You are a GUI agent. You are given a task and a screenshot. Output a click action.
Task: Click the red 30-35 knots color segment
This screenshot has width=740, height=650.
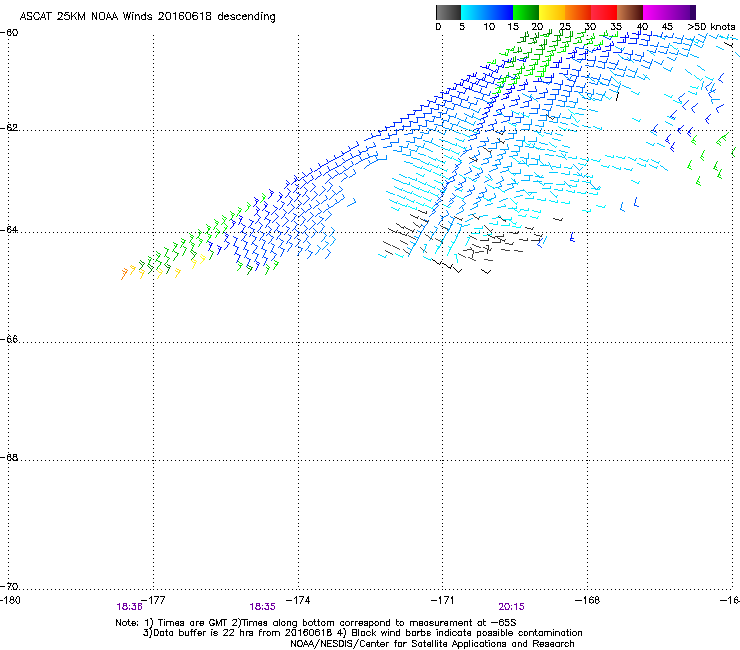point(604,12)
